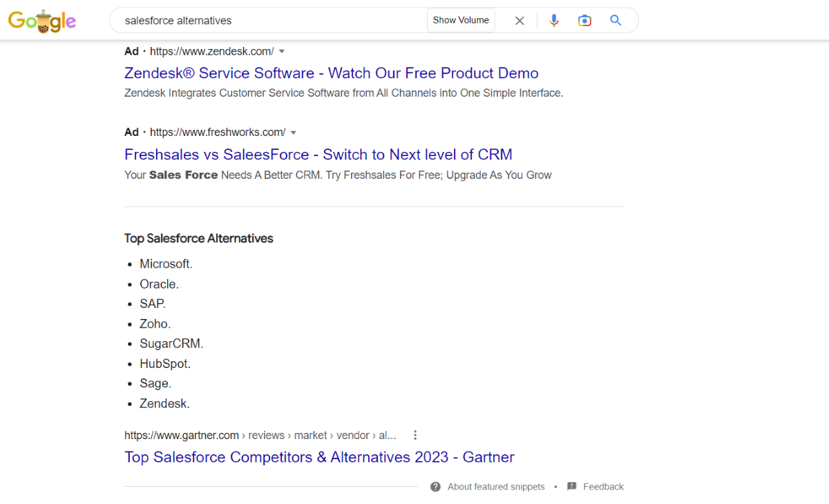
Task: Click the About featured snippets link
Action: [496, 487]
